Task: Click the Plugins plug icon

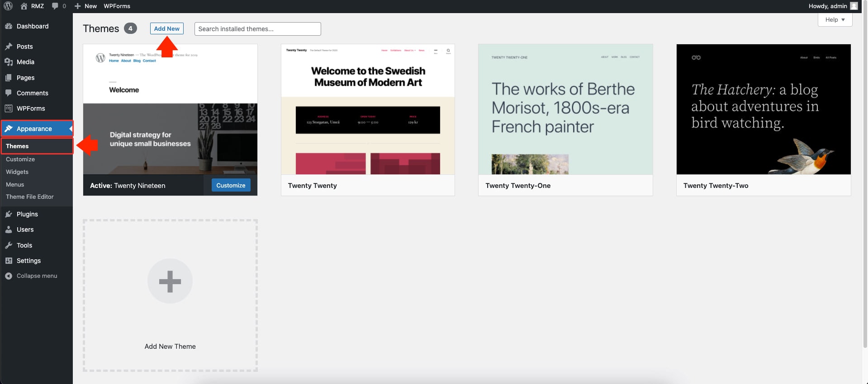Action: 9,214
